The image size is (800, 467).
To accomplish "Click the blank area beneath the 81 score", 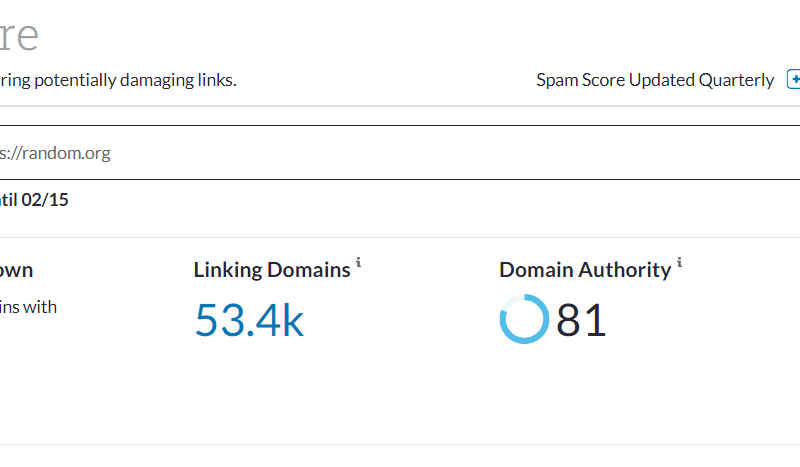I will pos(581,390).
